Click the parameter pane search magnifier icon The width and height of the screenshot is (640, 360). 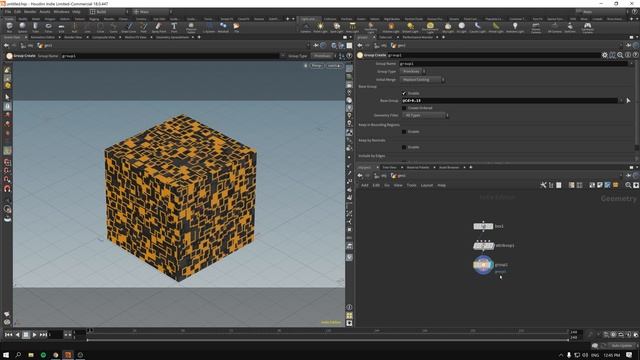620,55
